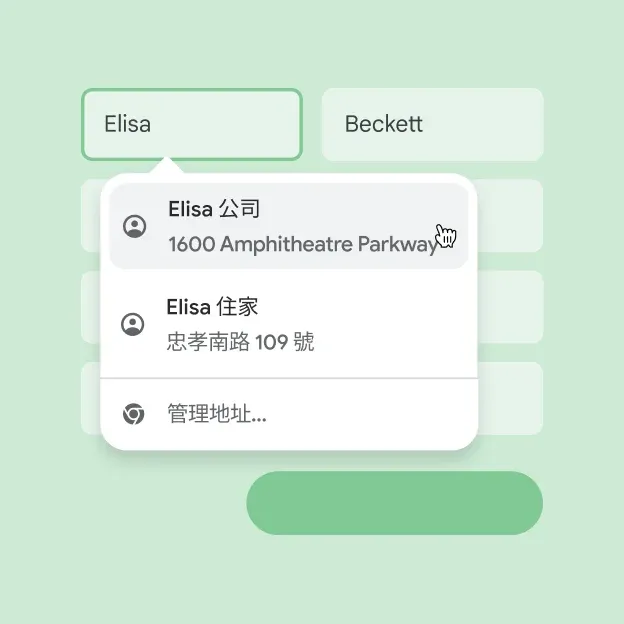Focus the first name field containing Elisa
Image resolution: width=624 pixels, height=624 pixels.
[191, 124]
